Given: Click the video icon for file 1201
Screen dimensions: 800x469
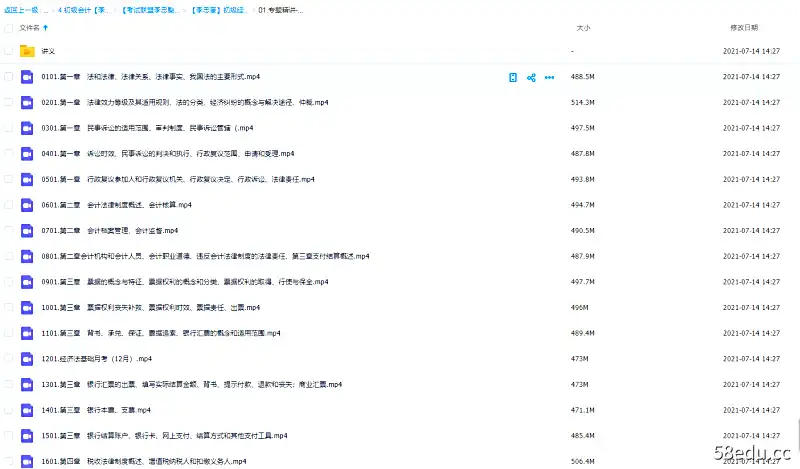Looking at the screenshot, I should tap(27, 359).
